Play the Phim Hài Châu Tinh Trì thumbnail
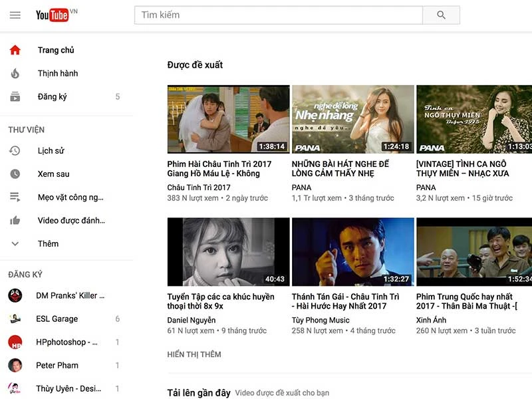This screenshot has height=399, width=532. coord(228,119)
